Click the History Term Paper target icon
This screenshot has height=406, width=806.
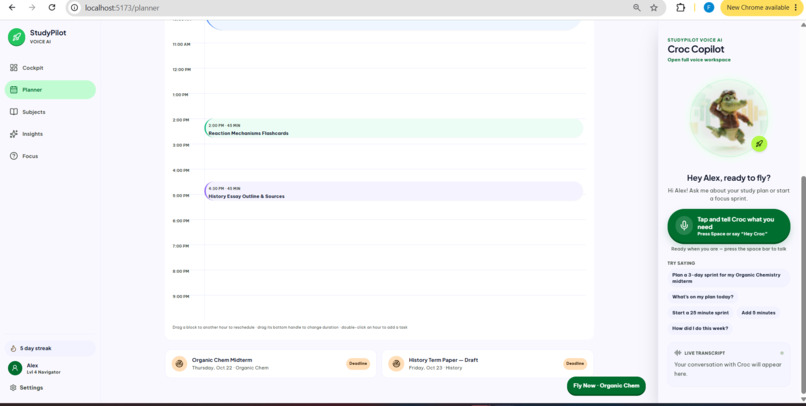click(396, 364)
